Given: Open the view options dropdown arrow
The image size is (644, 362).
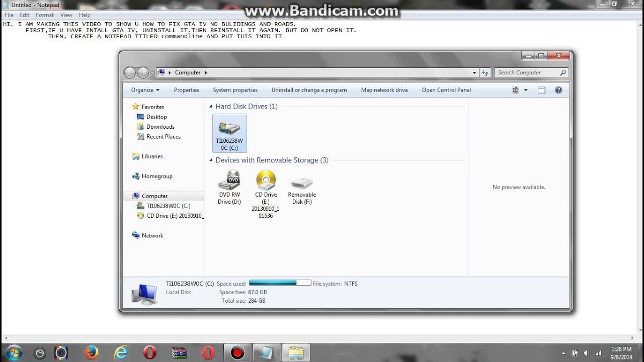Looking at the screenshot, I should pos(526,90).
